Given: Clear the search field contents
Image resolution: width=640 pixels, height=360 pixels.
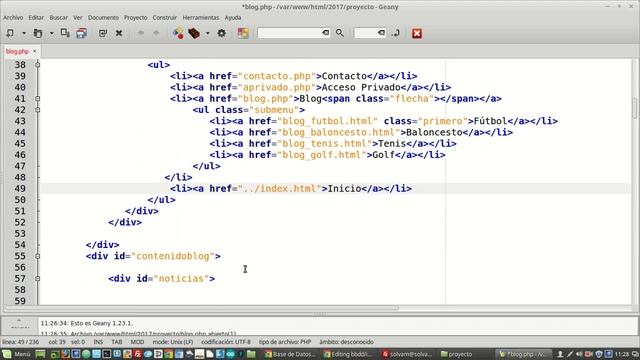Looking at the screenshot, I should click(x=326, y=33).
